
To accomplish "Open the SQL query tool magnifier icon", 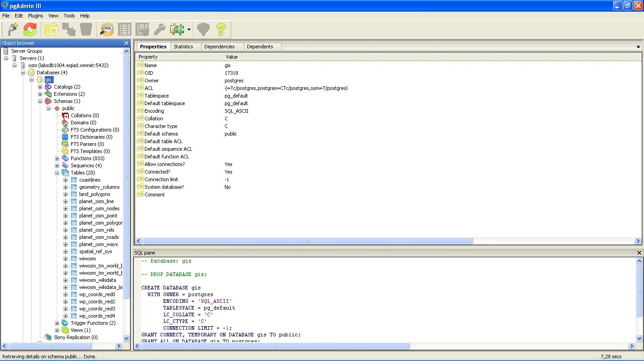I will tap(107, 30).
